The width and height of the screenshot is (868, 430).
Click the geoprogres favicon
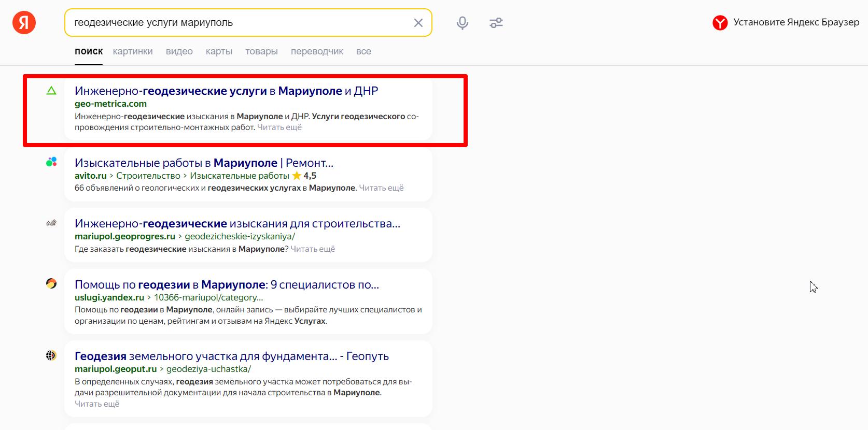51,223
